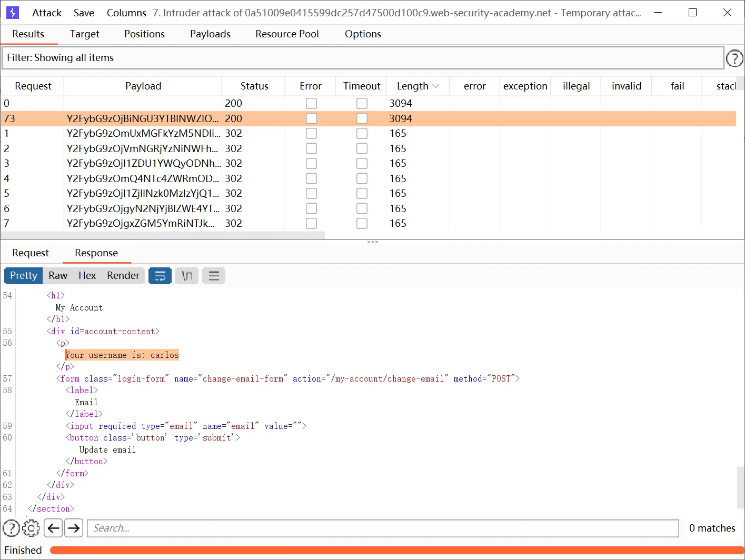Toggle Error checkbox for request 1
Image resolution: width=745 pixels, height=560 pixels.
(x=311, y=134)
